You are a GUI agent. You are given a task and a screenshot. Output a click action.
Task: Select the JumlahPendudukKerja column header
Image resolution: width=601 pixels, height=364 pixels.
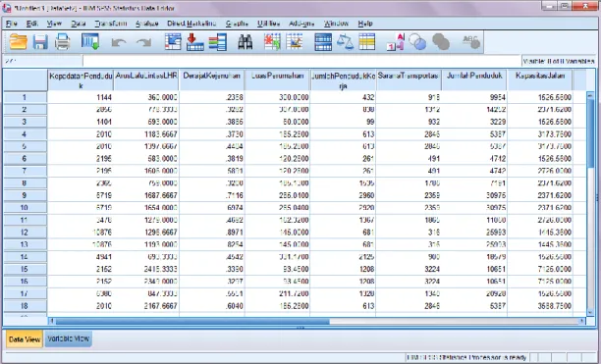click(343, 80)
